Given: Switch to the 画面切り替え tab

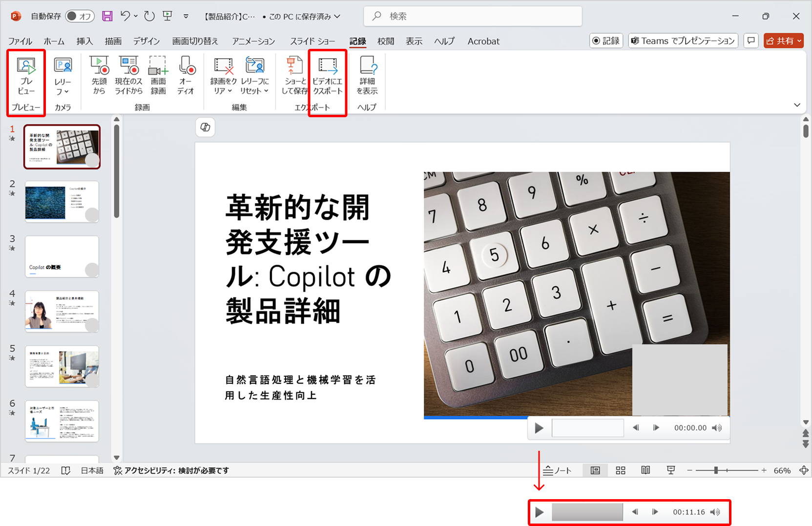Looking at the screenshot, I should (x=195, y=41).
